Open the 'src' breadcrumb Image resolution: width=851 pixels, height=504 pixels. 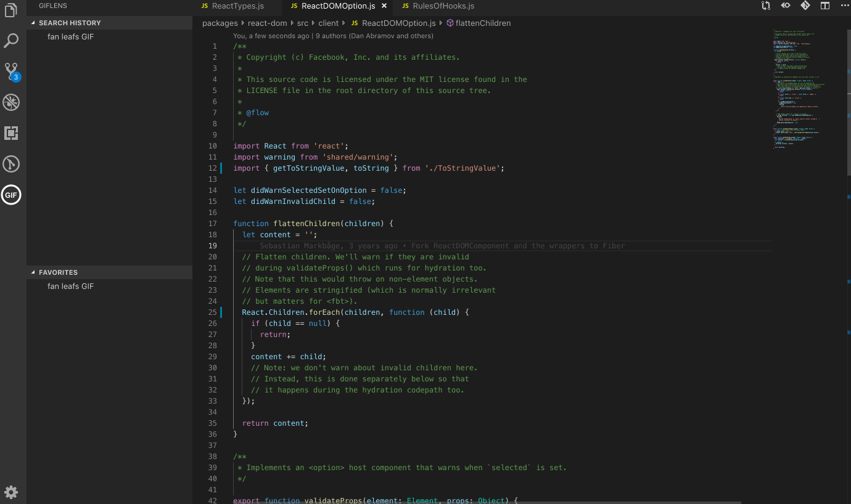click(x=303, y=23)
